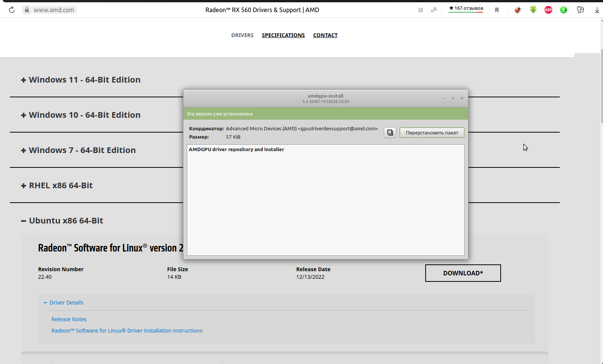Screen dimensions: 603x364
Task: Click the Release Date 12/13/2022 value
Action: 310,277
